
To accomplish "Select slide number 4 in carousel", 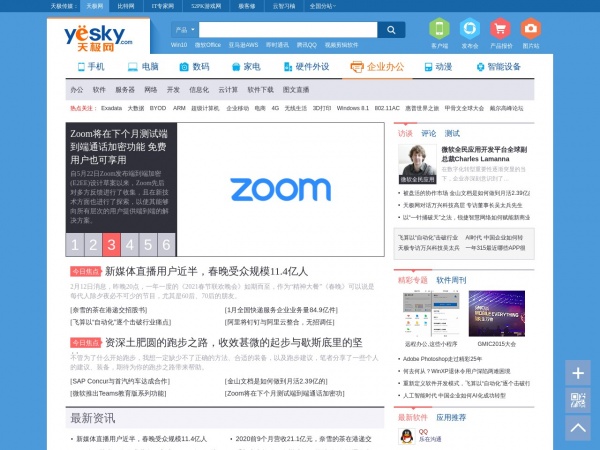I will [130, 245].
